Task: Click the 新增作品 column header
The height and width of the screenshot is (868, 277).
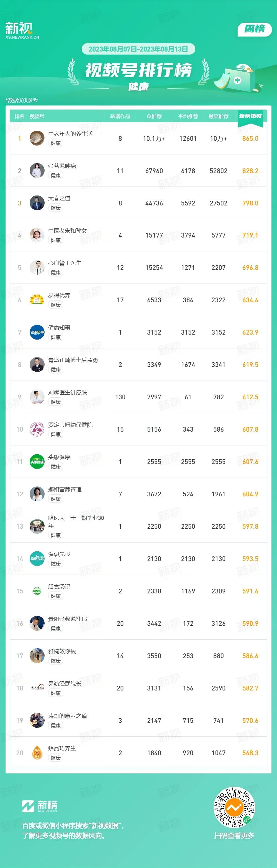Action: pyautogui.click(x=120, y=116)
